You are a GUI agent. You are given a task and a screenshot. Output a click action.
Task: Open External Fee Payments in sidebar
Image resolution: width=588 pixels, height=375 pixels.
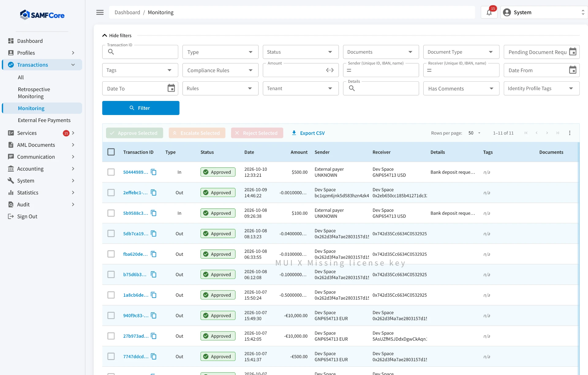(44, 120)
